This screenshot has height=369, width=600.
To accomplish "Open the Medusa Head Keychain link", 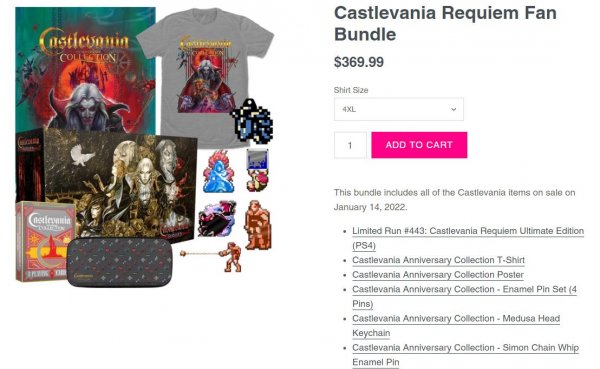I will point(456,326).
